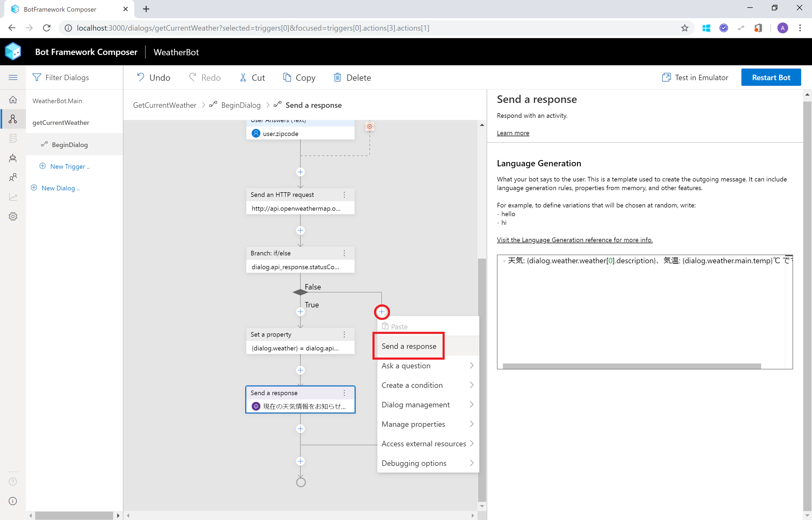Screen dimensions: 812x520
Task: Open Send an HTTP request options menu
Action: click(x=344, y=194)
